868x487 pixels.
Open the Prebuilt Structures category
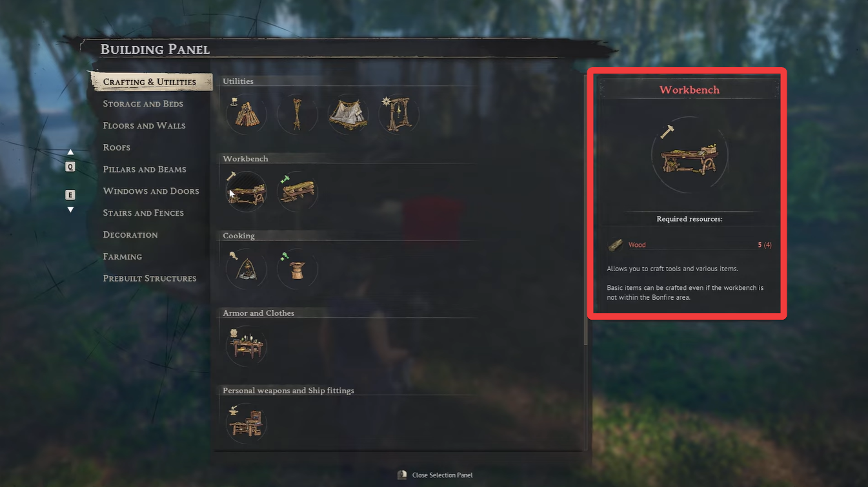tap(149, 278)
